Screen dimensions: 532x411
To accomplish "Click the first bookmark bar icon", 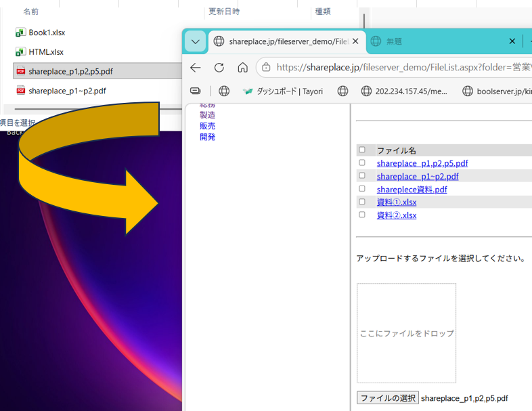I will tap(196, 91).
